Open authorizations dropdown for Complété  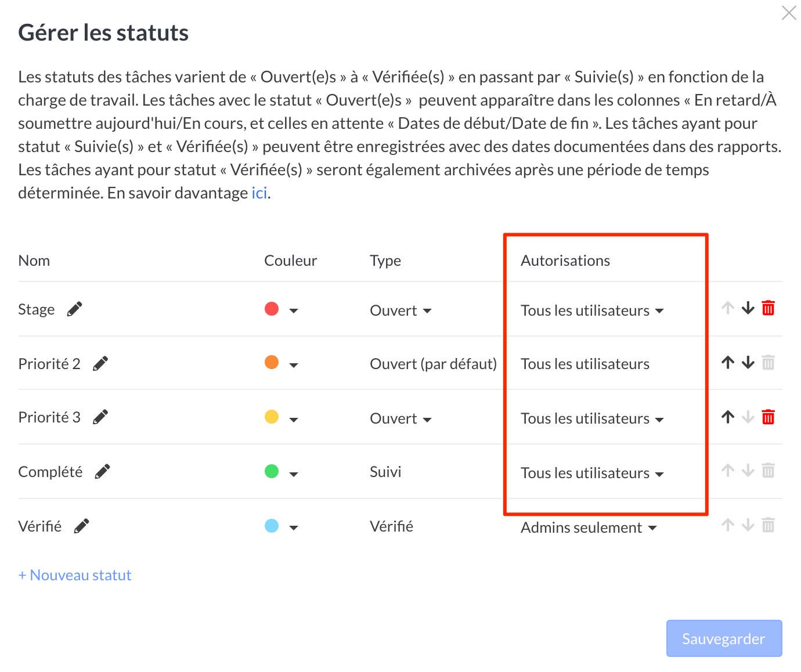(x=592, y=473)
